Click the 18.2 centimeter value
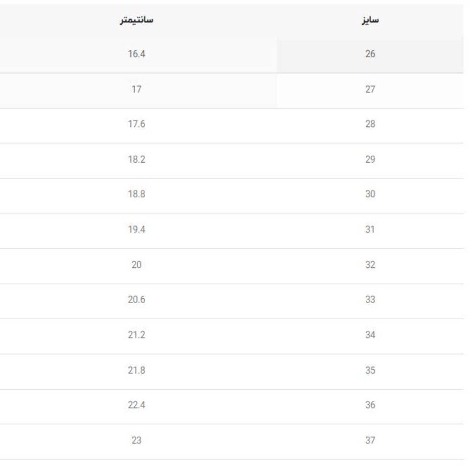Screen dimensions: 476x476 [x=137, y=159]
